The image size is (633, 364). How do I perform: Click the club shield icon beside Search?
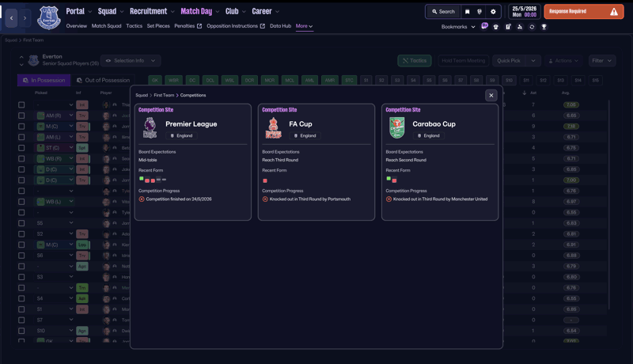click(479, 12)
